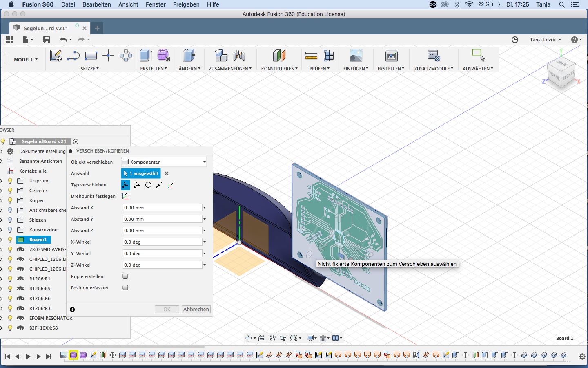
Task: Select the sketch Line tool icon
Action: click(x=73, y=56)
